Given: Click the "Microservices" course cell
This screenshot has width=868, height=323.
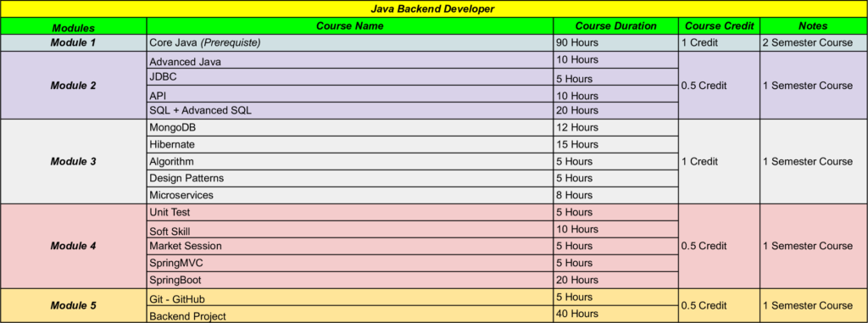Looking at the screenshot, I should pos(350,195).
